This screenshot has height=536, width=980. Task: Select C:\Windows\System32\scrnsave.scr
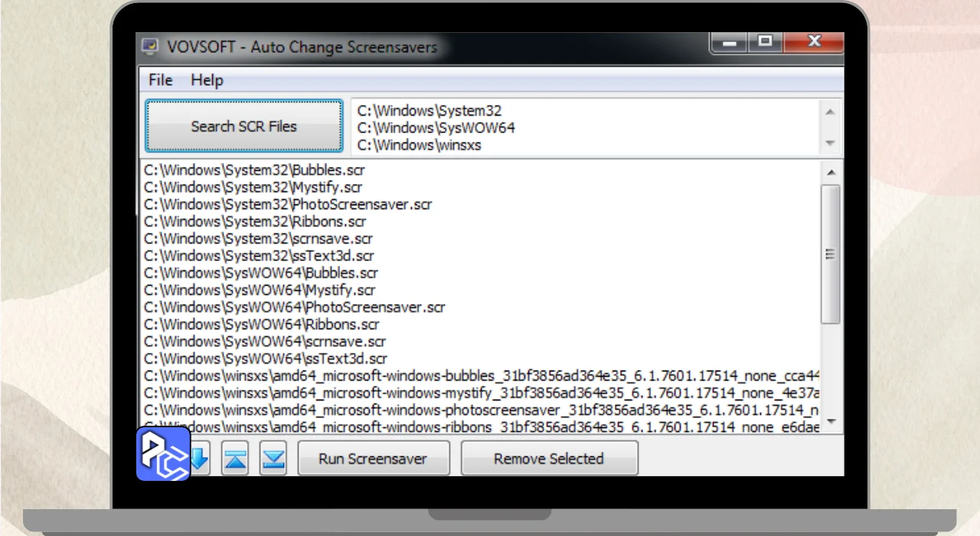(x=259, y=239)
